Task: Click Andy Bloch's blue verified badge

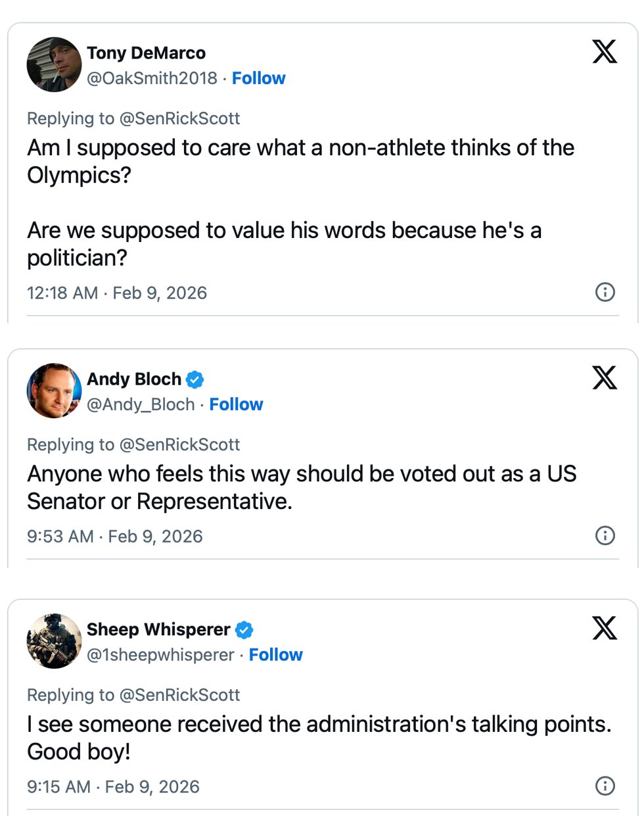Action: (195, 379)
